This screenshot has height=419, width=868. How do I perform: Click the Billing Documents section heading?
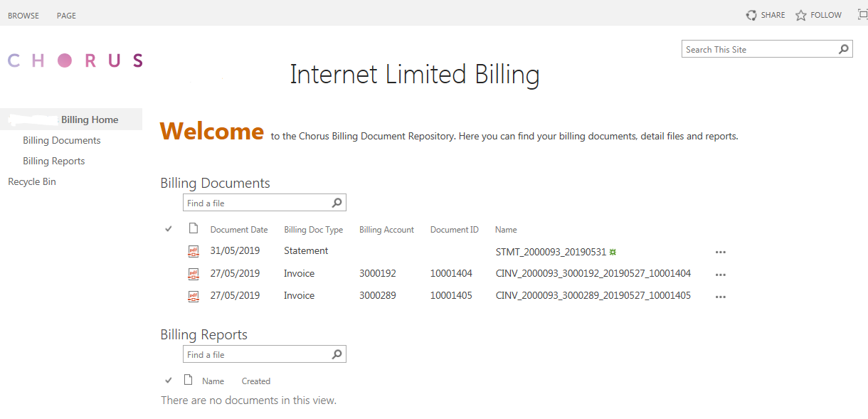pos(216,183)
